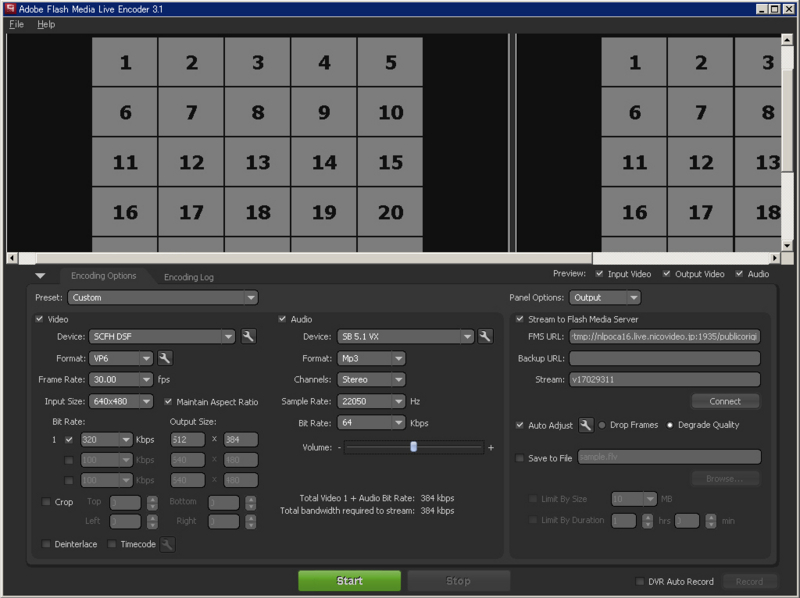
Task: Open Panel Options Output dropdown
Action: click(605, 297)
